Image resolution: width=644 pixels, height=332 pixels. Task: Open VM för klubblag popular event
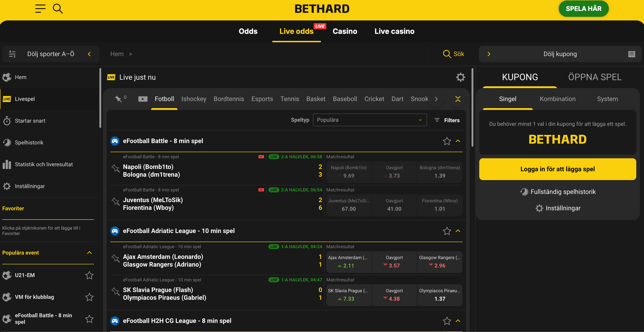coord(34,297)
